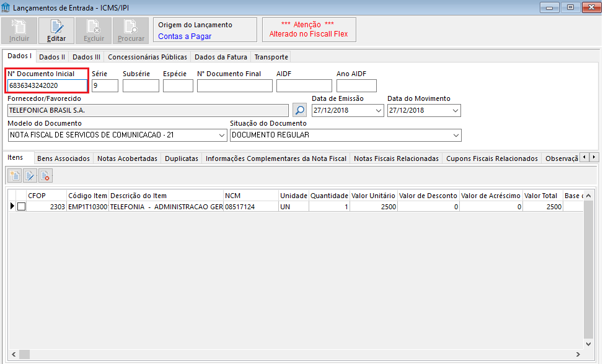603x364 pixels.
Task: Switch to Dados I tab
Action: 20,56
